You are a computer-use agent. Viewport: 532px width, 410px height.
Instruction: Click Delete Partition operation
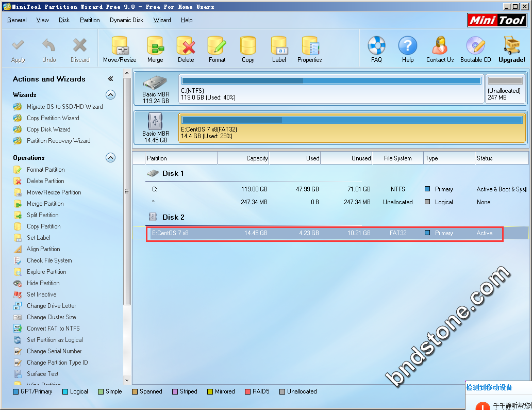tap(45, 181)
